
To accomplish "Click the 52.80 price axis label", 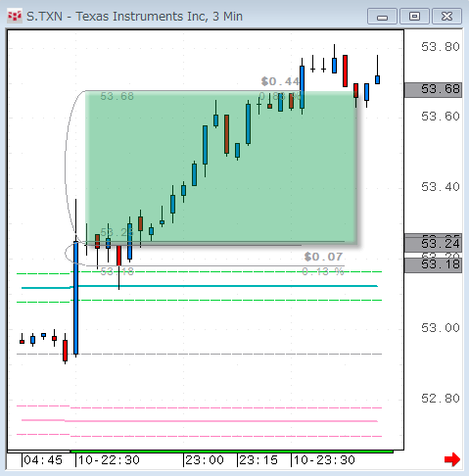I will point(441,399).
